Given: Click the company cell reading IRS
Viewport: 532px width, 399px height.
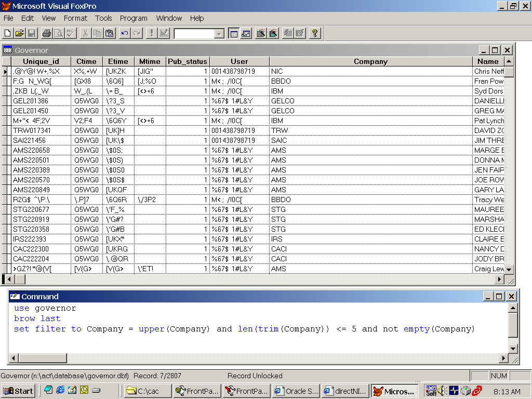Looking at the screenshot, I should tap(370, 239).
